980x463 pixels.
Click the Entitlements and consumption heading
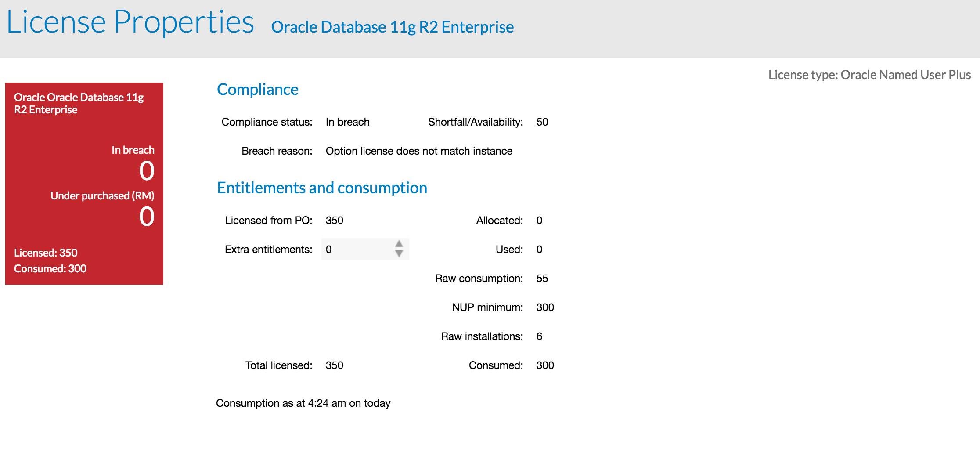tap(322, 188)
